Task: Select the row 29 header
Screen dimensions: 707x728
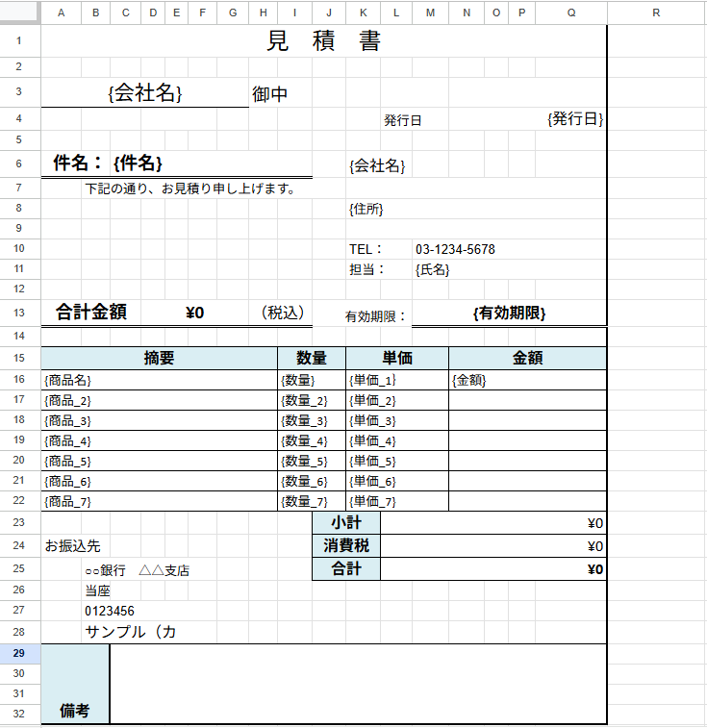Action: 18,653
